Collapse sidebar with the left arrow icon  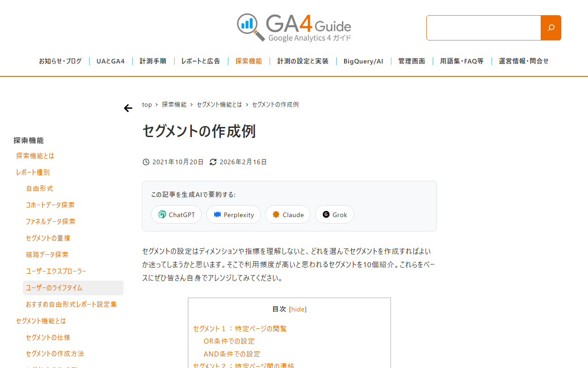coord(128,108)
